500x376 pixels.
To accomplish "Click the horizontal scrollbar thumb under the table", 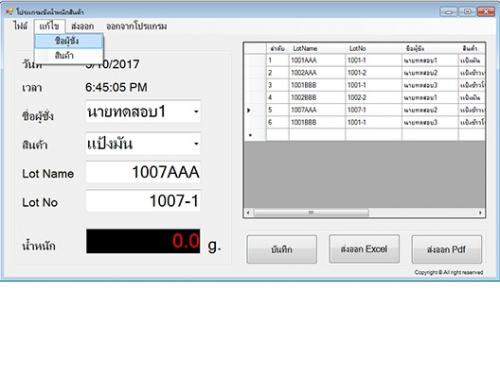I will coord(311,212).
